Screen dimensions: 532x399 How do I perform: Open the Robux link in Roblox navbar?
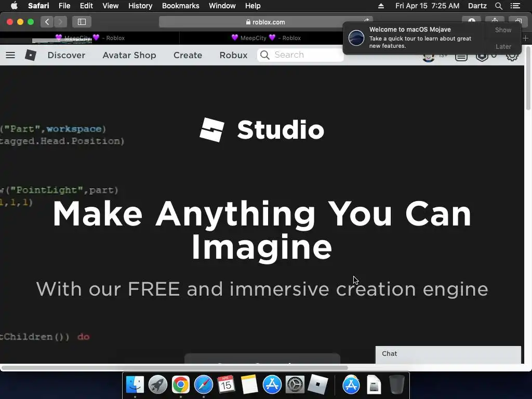point(233,55)
